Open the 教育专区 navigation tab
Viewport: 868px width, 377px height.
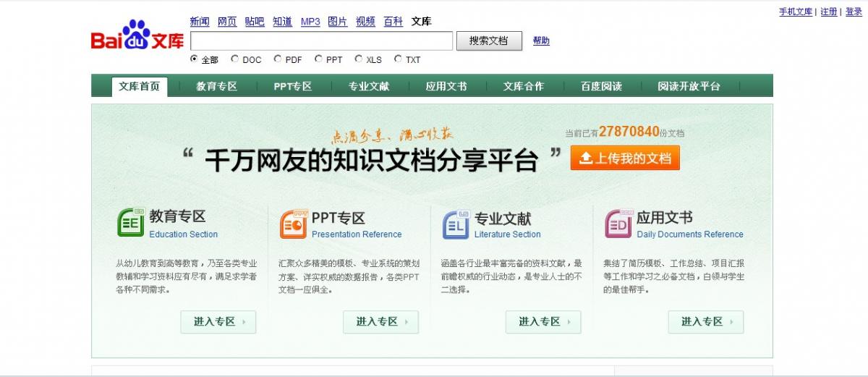[x=217, y=86]
